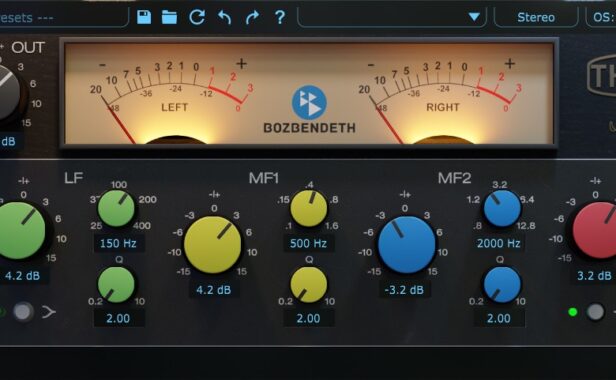Viewport: 616px width, 380px height.
Task: Click MF1 frequency knob above 500 Hz
Action: point(309,208)
